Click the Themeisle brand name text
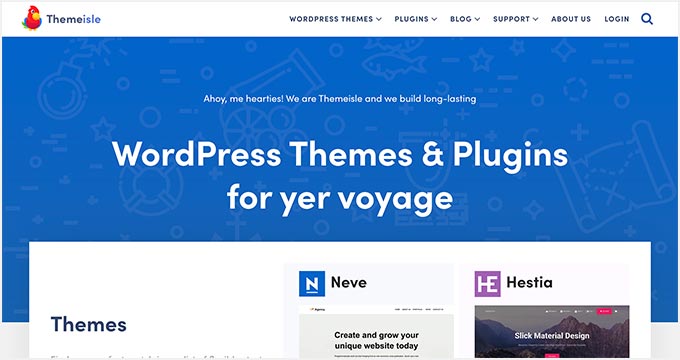The image size is (680, 360). click(73, 19)
